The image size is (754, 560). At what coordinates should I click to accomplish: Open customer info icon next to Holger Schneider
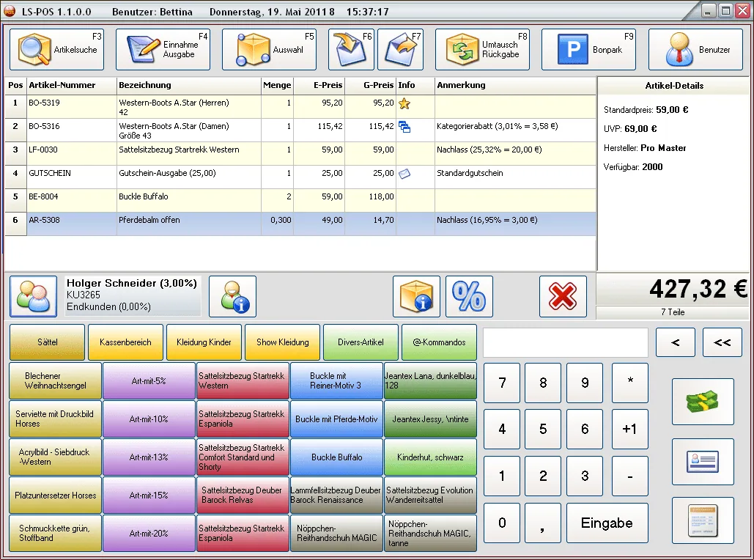233,296
